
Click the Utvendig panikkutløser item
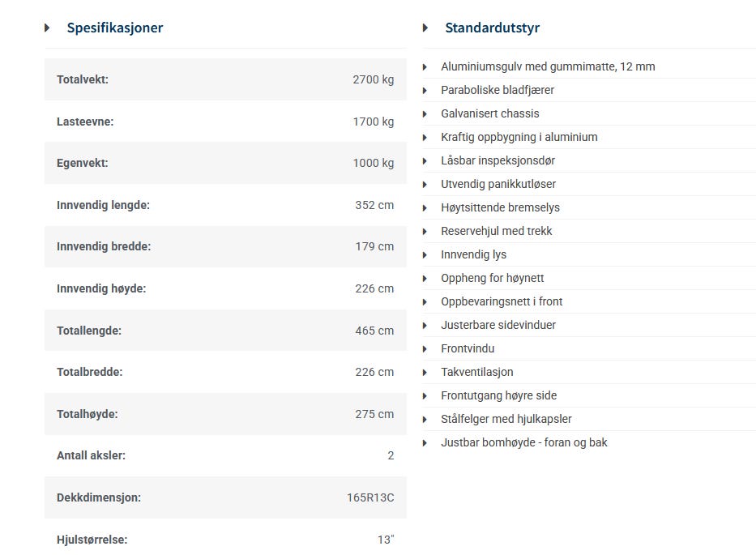coord(498,185)
